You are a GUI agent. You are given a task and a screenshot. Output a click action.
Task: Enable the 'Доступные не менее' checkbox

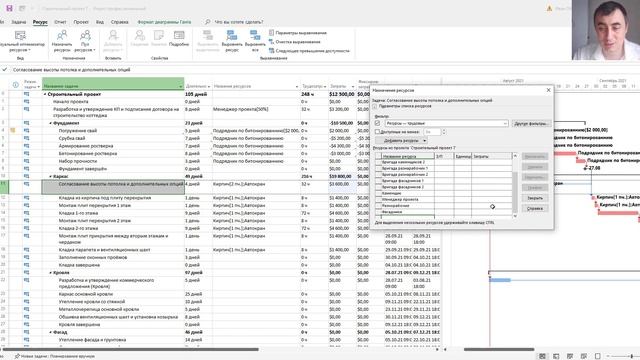[x=378, y=132]
